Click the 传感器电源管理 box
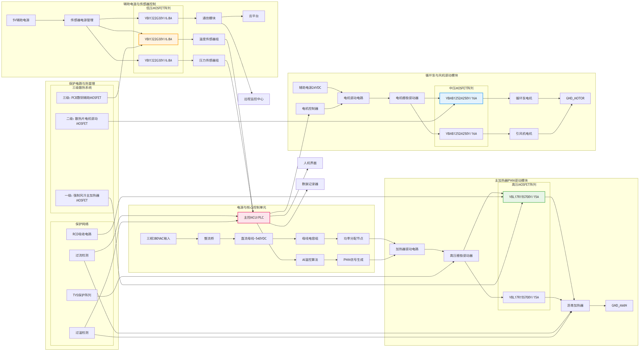The image size is (644, 354). point(82,20)
